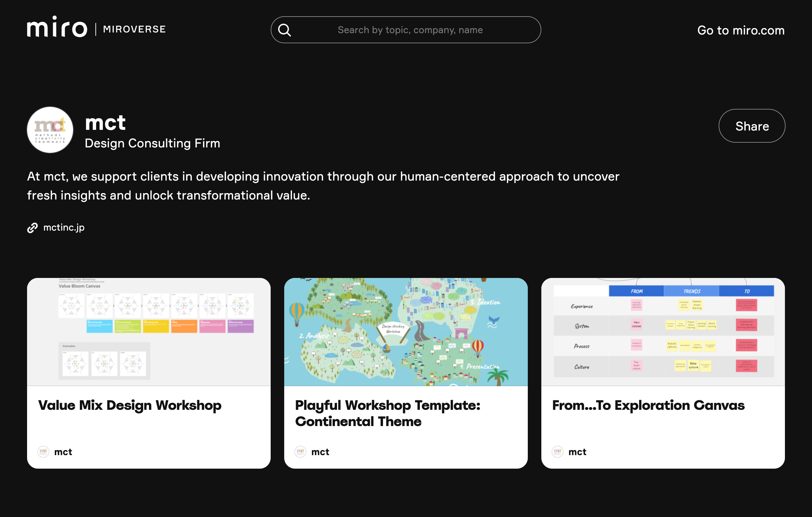812x517 pixels.
Task: Click mct avatar on Playful Workshop card
Action: 300,451
